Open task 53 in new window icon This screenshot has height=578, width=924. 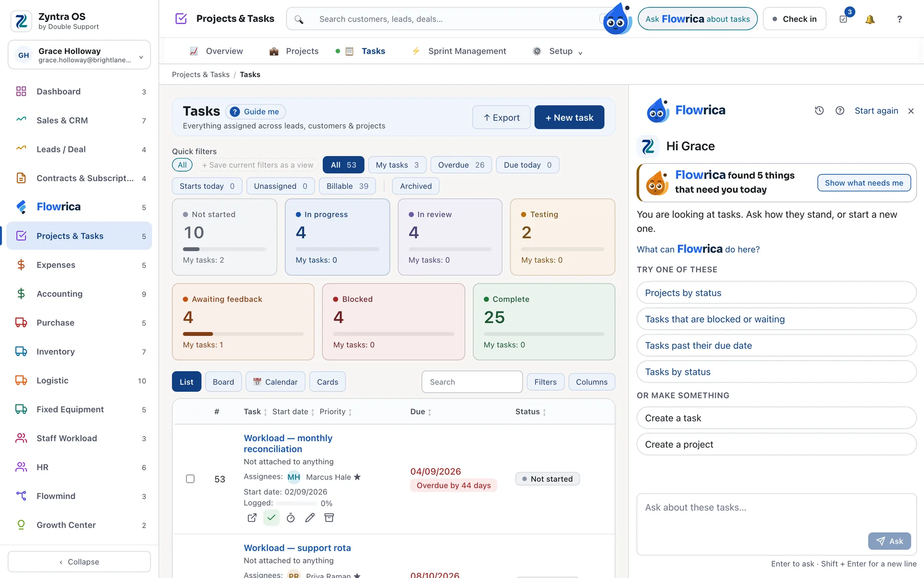(x=252, y=518)
